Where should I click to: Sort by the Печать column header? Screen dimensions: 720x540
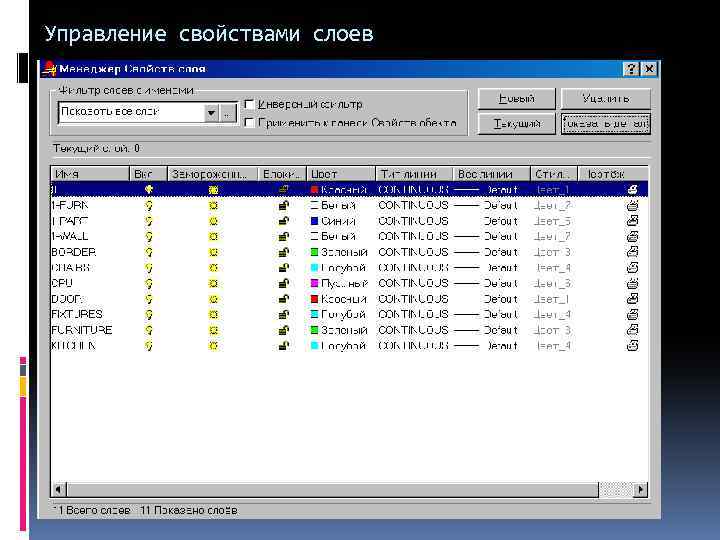tap(613, 174)
